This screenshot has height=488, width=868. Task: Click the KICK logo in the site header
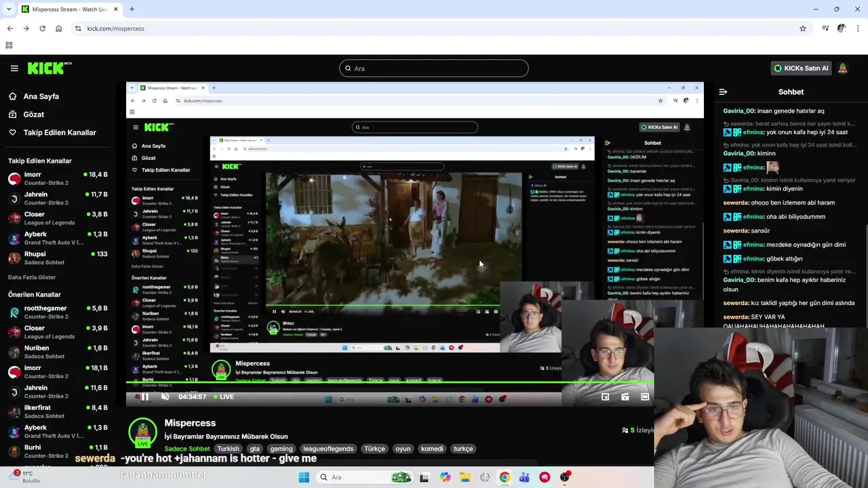[50, 68]
